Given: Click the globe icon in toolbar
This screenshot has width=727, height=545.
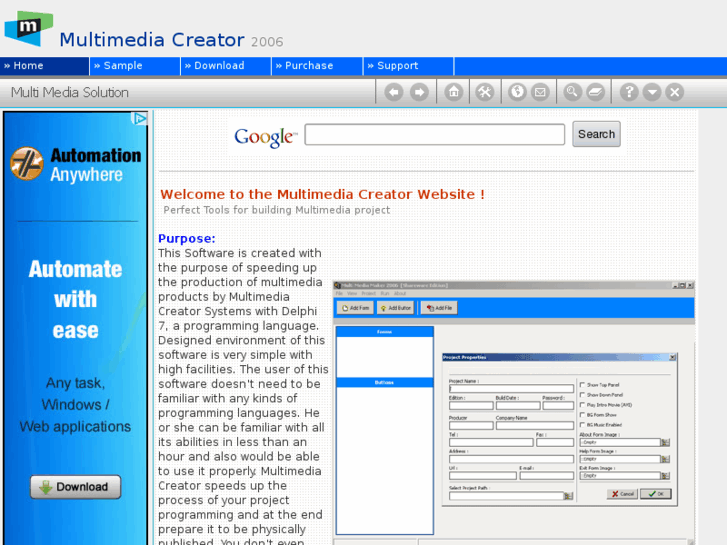Looking at the screenshot, I should [517, 92].
